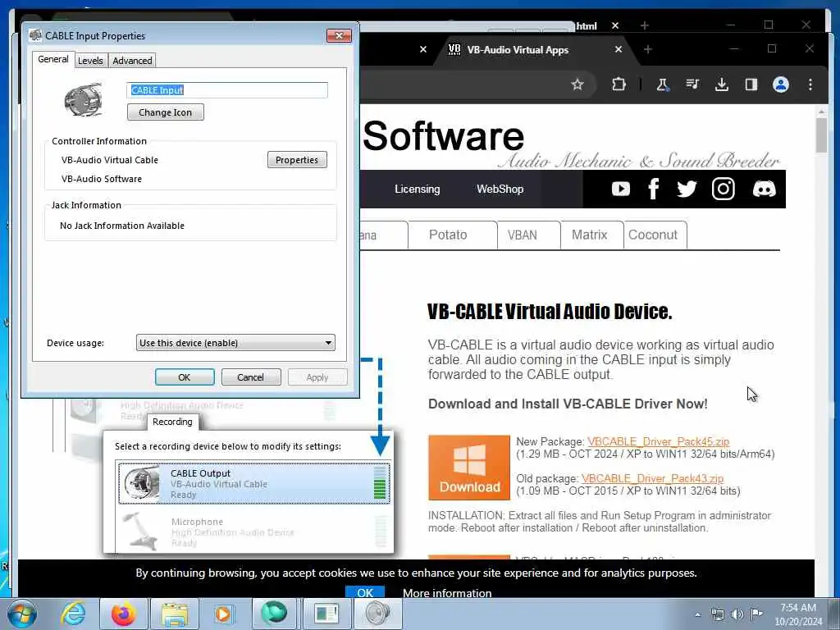Open Chrome three-dot menu

coord(810,84)
